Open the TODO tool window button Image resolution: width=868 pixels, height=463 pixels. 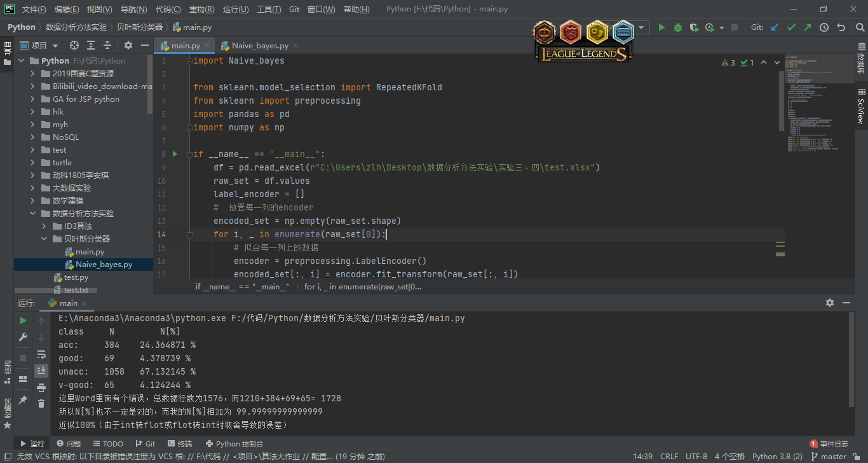point(108,444)
